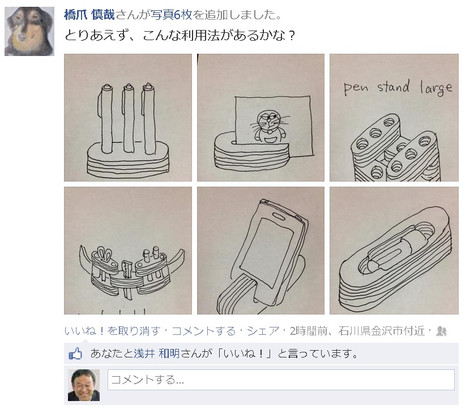Open the scissors desk organizer sketch

coord(128,251)
